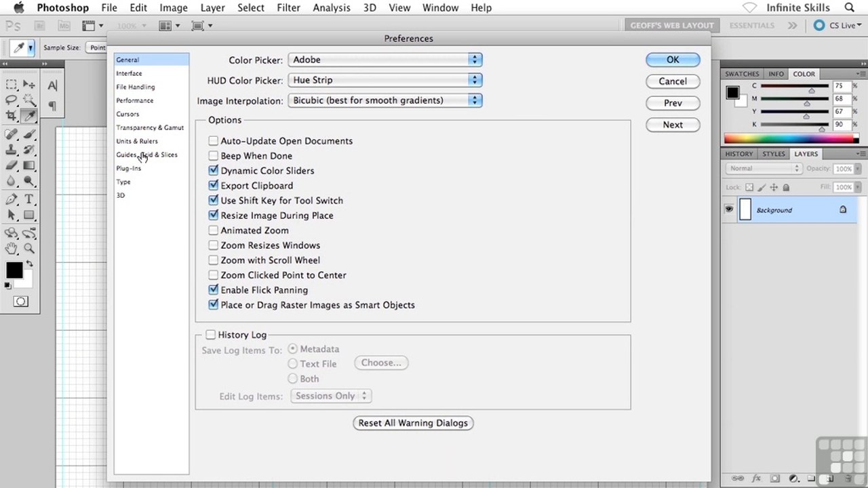868x488 pixels.
Task: Enable Animated Zoom checkbox
Action: point(214,230)
